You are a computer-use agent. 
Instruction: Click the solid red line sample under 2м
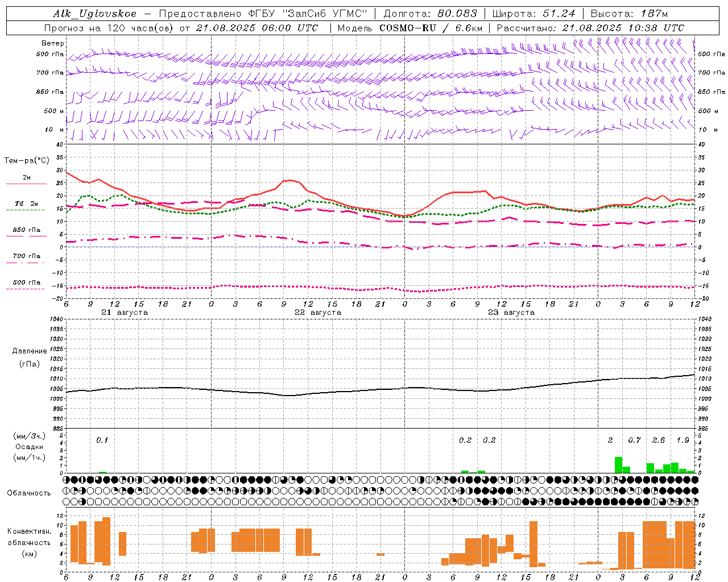coord(26,184)
